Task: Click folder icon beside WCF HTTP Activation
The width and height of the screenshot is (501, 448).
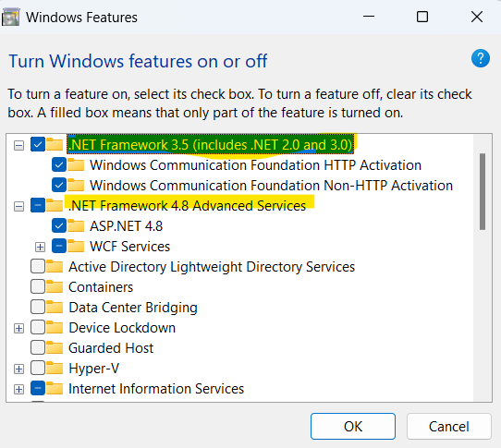Action: 76,165
